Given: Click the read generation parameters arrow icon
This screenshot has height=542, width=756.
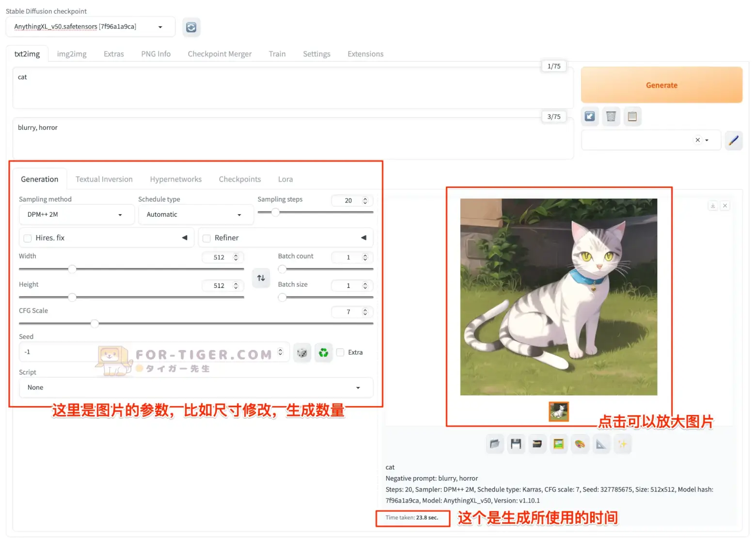Looking at the screenshot, I should tap(590, 116).
